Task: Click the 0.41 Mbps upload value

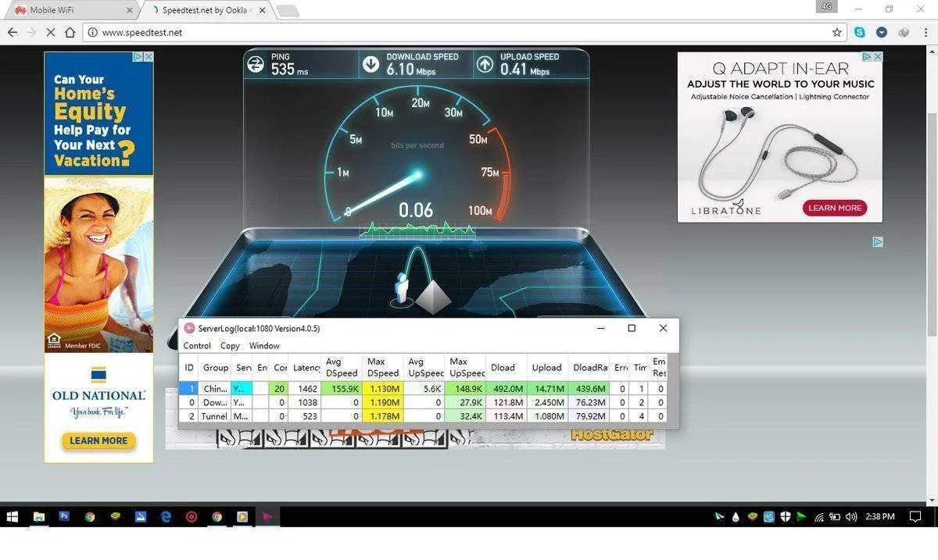Action: [524, 70]
